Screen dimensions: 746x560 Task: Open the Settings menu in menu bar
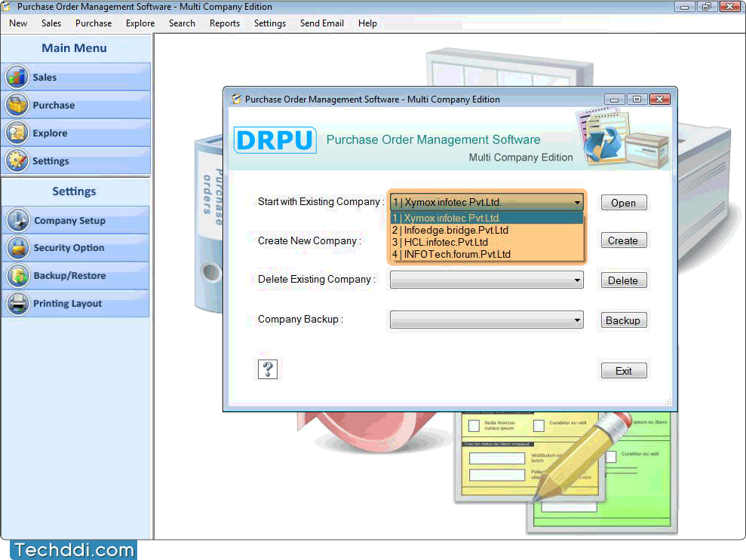click(270, 23)
